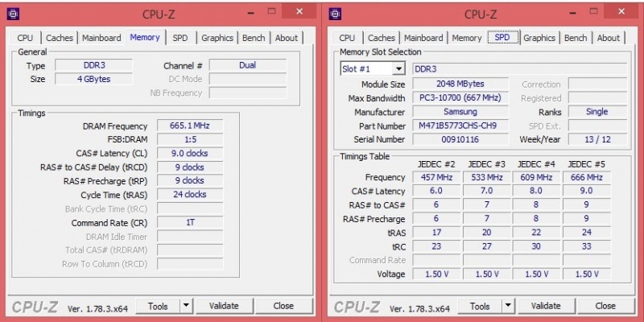Expand Tools dropdown arrow in right window

point(508,306)
